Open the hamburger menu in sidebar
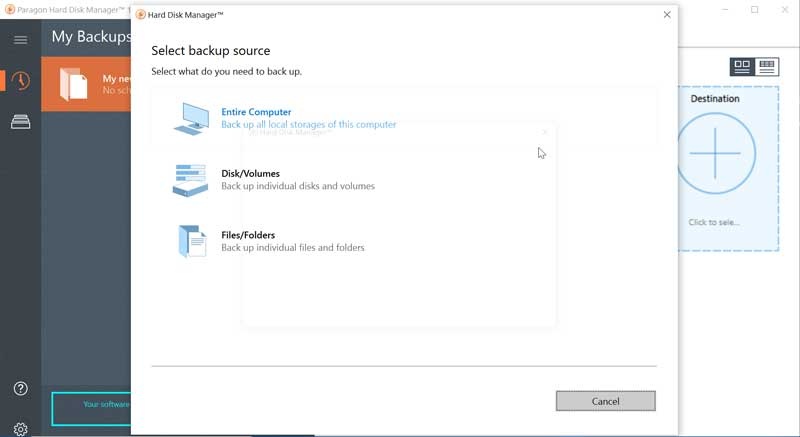 point(20,39)
